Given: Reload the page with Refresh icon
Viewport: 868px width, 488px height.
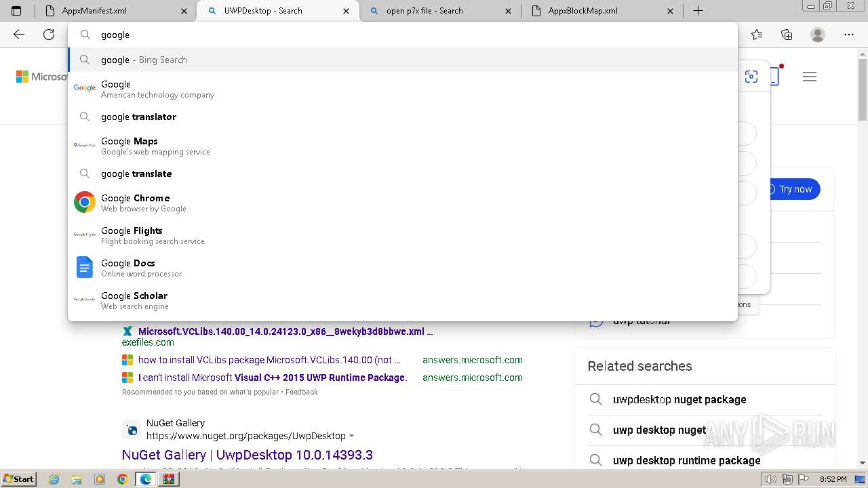Looking at the screenshot, I should (49, 35).
